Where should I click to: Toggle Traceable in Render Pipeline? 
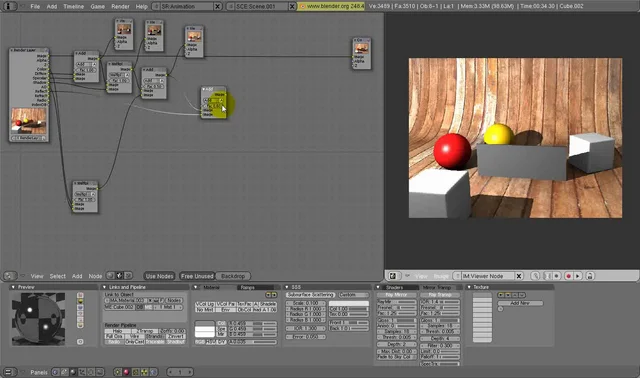(x=155, y=342)
